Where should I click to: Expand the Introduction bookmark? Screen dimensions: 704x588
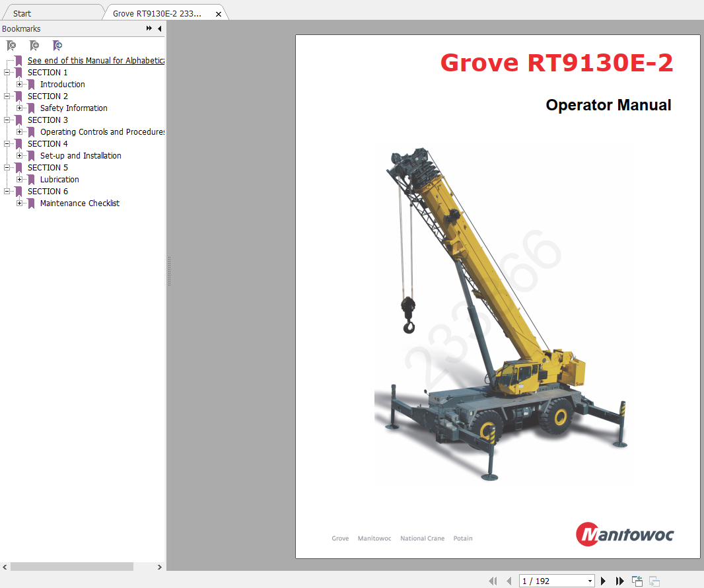20,85
